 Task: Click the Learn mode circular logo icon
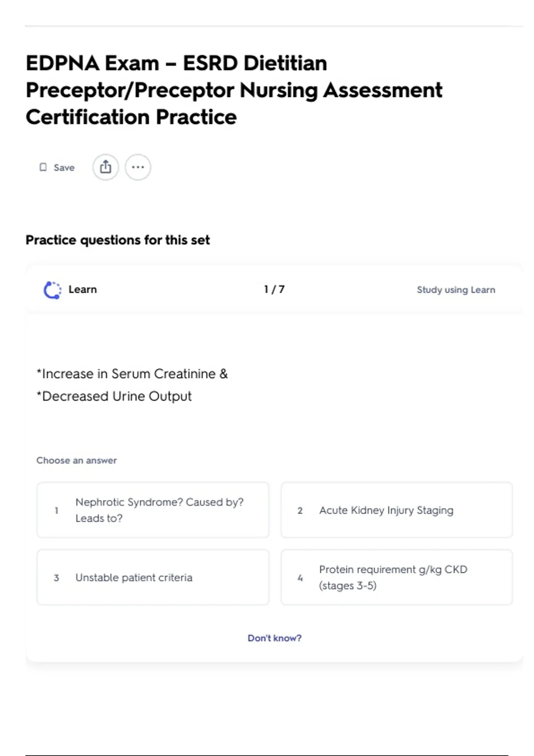point(53,290)
